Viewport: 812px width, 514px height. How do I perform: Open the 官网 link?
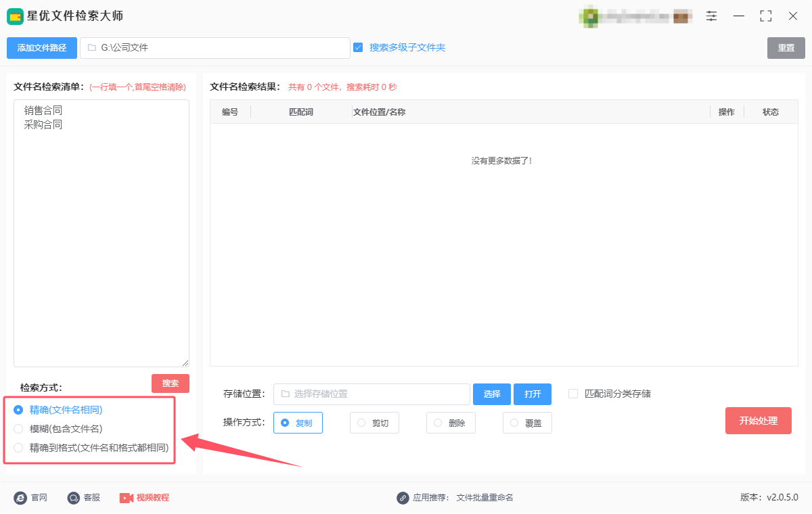(39, 498)
